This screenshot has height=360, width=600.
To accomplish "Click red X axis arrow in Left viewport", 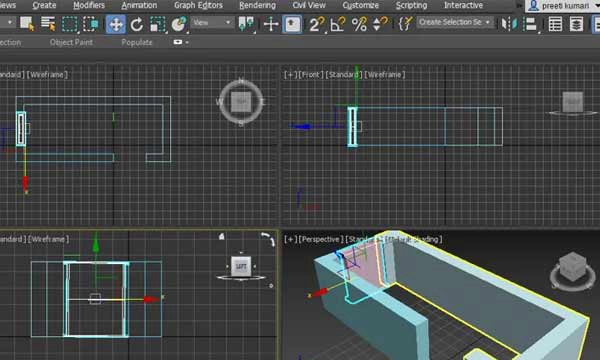I will pyautogui.click(x=152, y=299).
